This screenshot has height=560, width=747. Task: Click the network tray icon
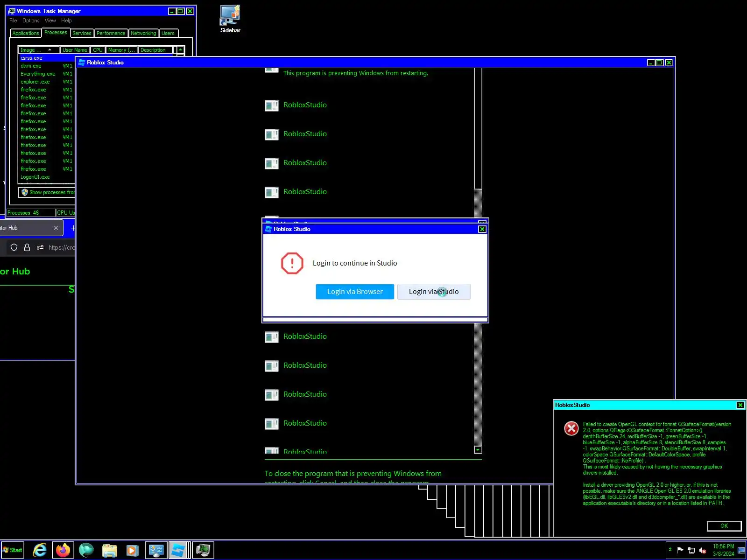[x=691, y=550]
